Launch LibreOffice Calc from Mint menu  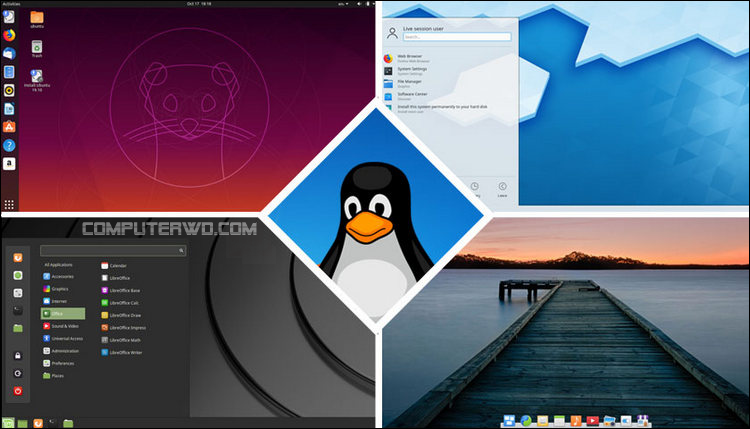(120, 303)
